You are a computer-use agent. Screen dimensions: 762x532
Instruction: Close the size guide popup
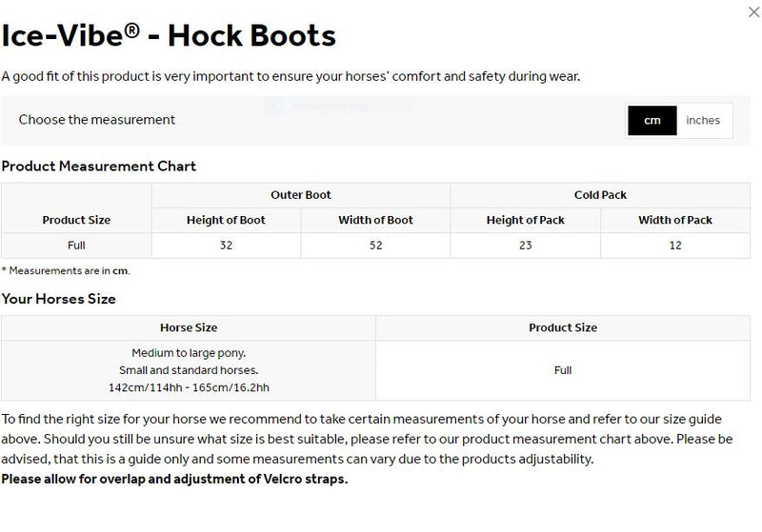coord(755,11)
